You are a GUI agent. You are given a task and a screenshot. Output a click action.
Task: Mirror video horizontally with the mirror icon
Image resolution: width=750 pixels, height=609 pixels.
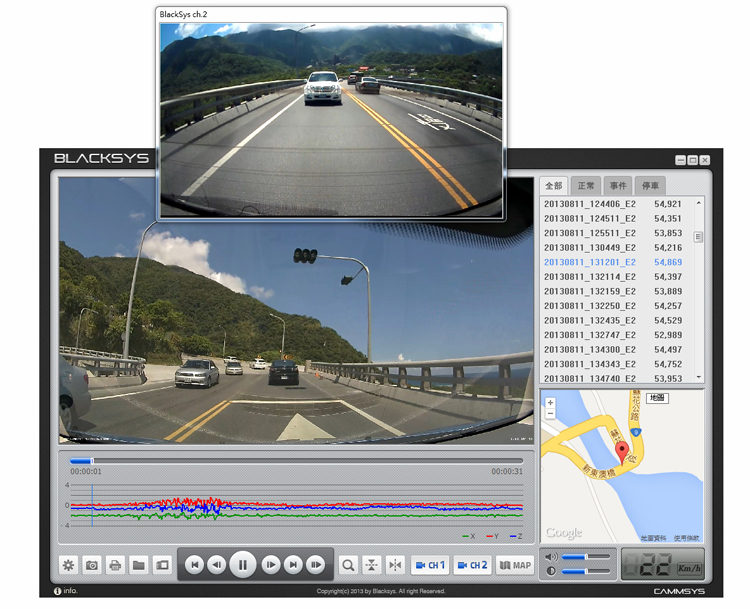pos(394,565)
